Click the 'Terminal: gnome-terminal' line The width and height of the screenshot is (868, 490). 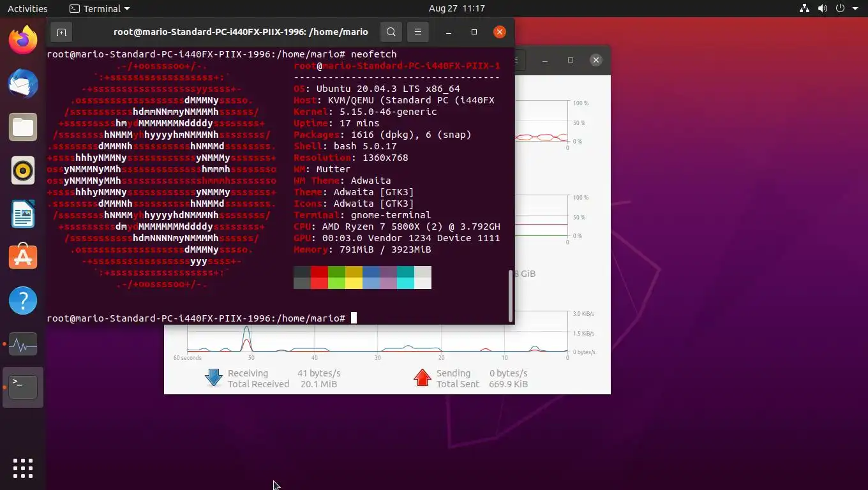363,215
